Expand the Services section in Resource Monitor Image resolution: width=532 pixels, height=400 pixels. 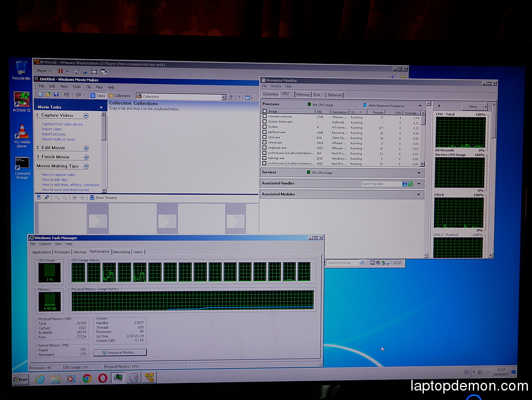coord(419,173)
